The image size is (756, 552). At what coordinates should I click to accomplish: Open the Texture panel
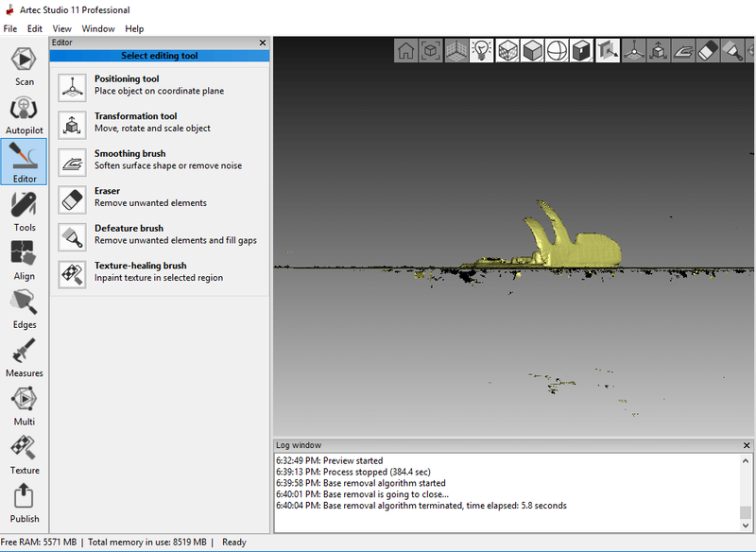(24, 454)
